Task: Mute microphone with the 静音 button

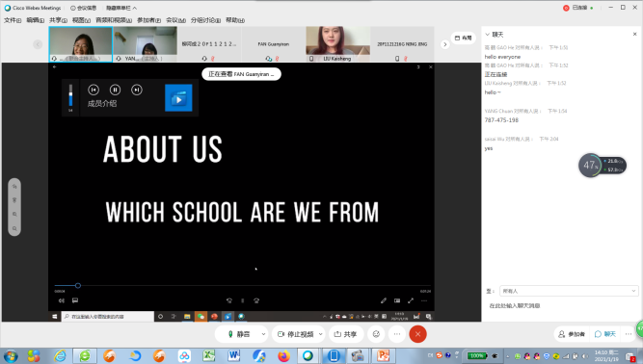Action: coord(239,334)
